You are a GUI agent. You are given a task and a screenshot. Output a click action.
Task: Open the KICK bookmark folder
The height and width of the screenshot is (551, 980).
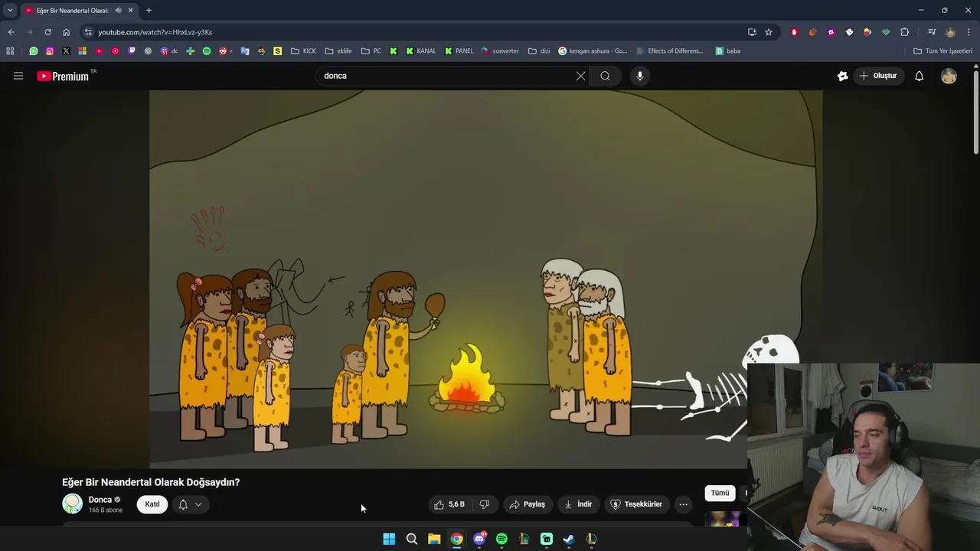click(x=303, y=51)
